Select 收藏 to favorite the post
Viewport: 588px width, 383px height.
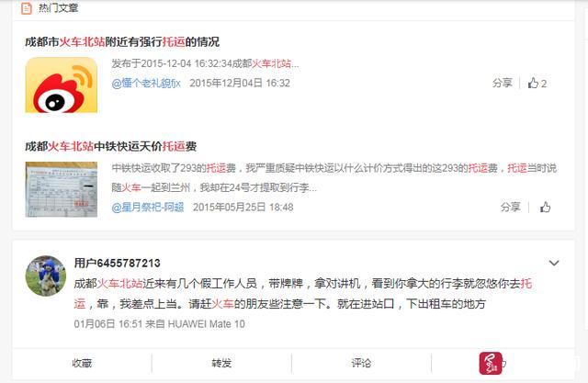coord(82,363)
